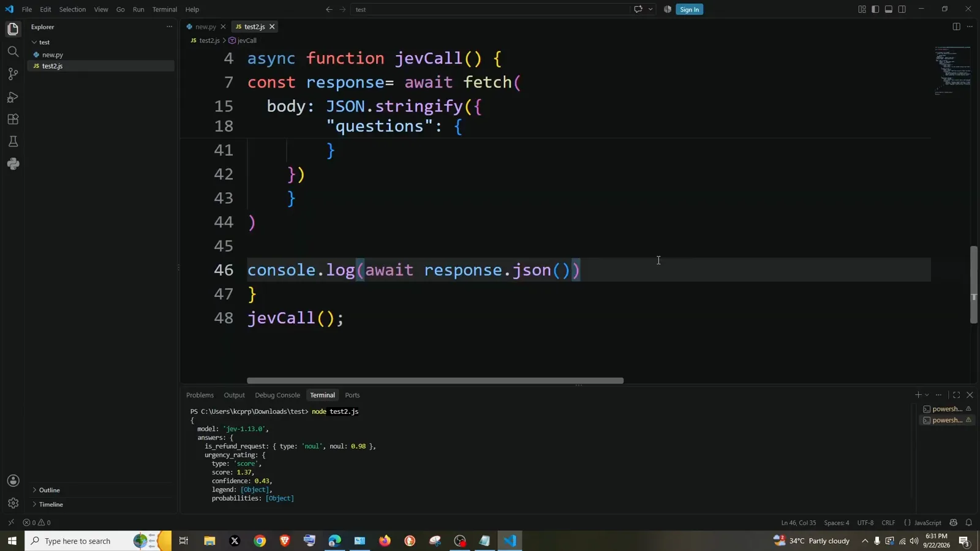Click the Copilot chat icon in title bar
The width and height of the screenshot is (980, 551).
[x=638, y=9]
